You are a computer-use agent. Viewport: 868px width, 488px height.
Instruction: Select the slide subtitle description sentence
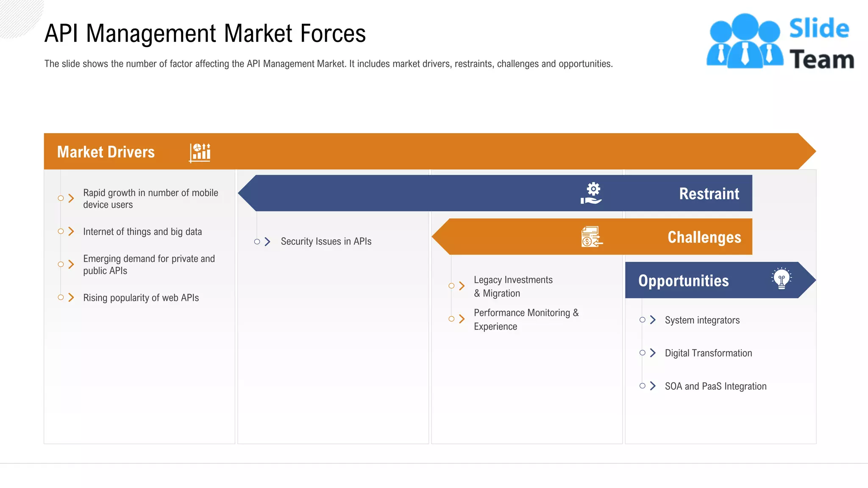(328, 64)
